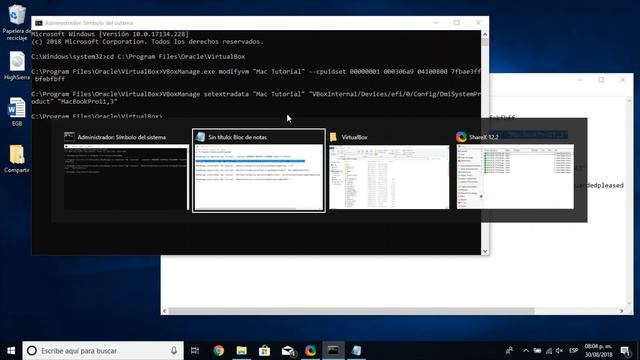
Task: Click the Cortana search box
Action: [103, 351]
